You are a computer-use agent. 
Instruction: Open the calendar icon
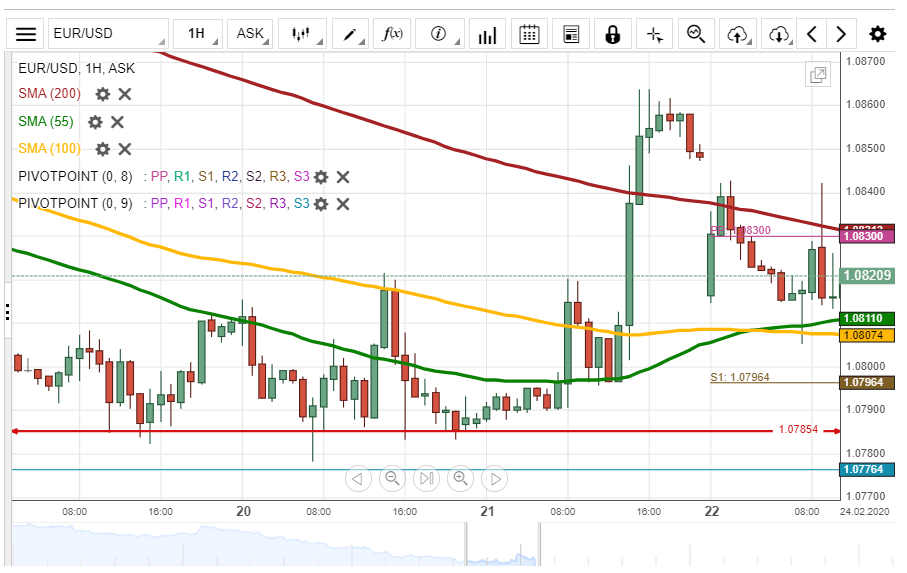[529, 34]
